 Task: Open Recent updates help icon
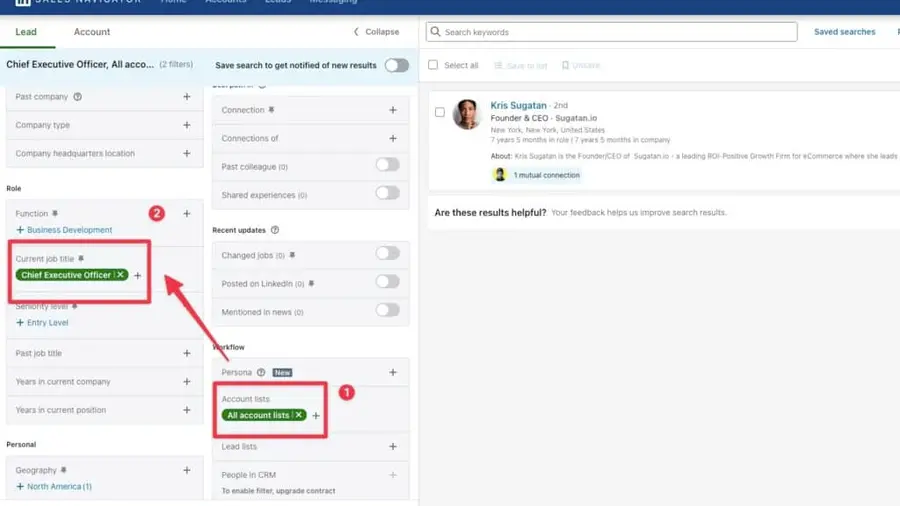tap(275, 229)
